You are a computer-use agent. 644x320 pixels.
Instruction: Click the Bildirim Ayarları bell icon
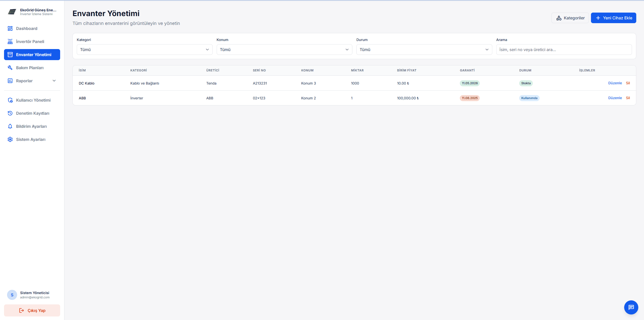pos(10,126)
